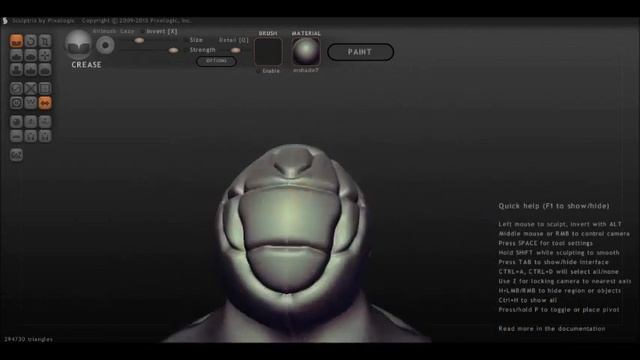The width and height of the screenshot is (640, 360).
Task: Select the Grab tool
Action: click(45, 55)
